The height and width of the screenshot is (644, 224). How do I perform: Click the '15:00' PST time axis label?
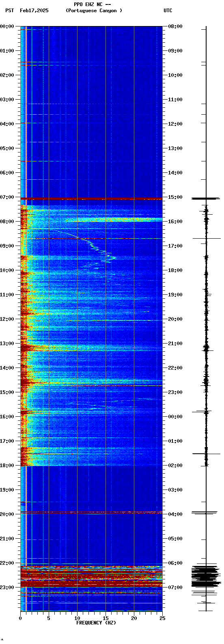[7, 392]
